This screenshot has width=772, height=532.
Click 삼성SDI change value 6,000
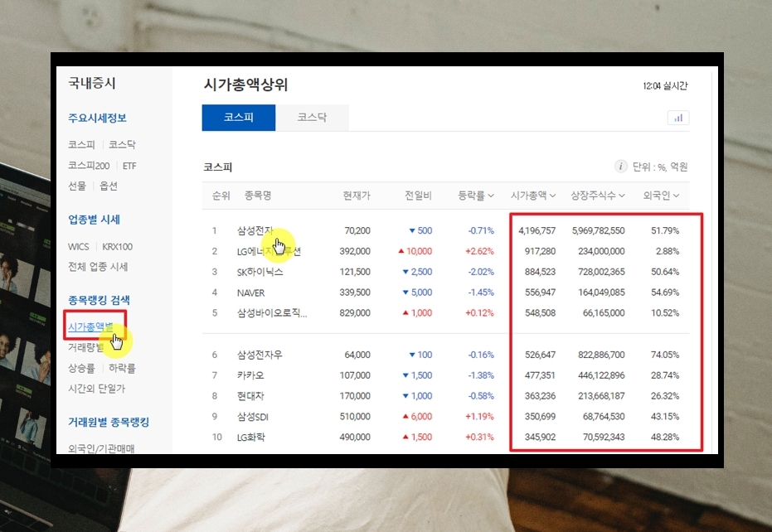(x=417, y=416)
